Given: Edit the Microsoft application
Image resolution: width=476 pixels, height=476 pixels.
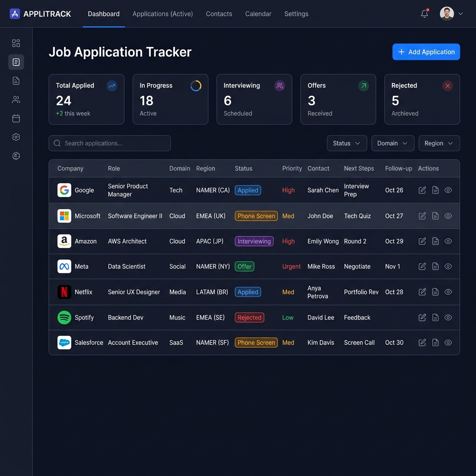Looking at the screenshot, I should click(422, 216).
